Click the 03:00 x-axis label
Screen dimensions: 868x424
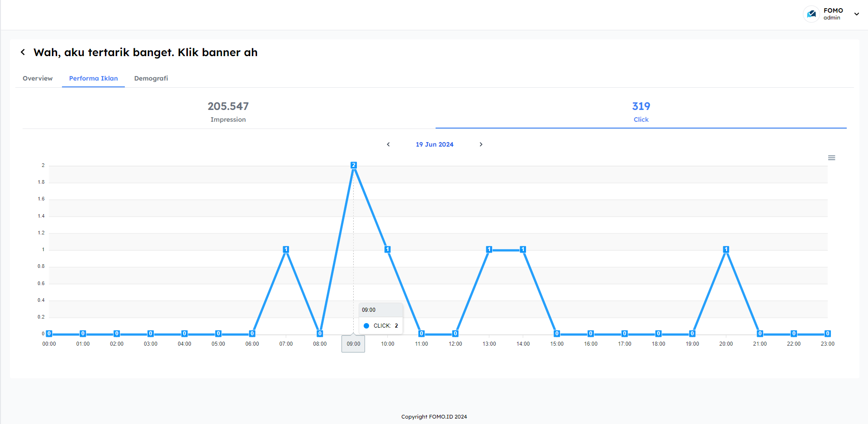(x=151, y=344)
